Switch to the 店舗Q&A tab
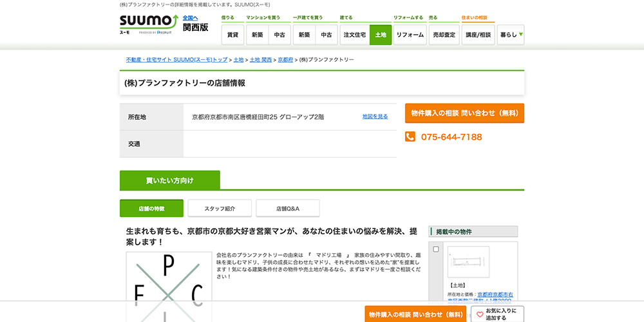 coord(288,209)
